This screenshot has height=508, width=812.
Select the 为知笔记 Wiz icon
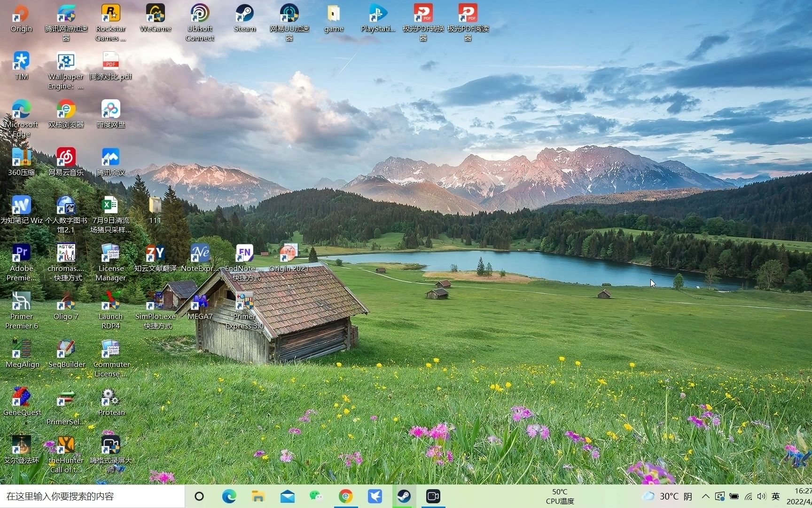click(21, 210)
